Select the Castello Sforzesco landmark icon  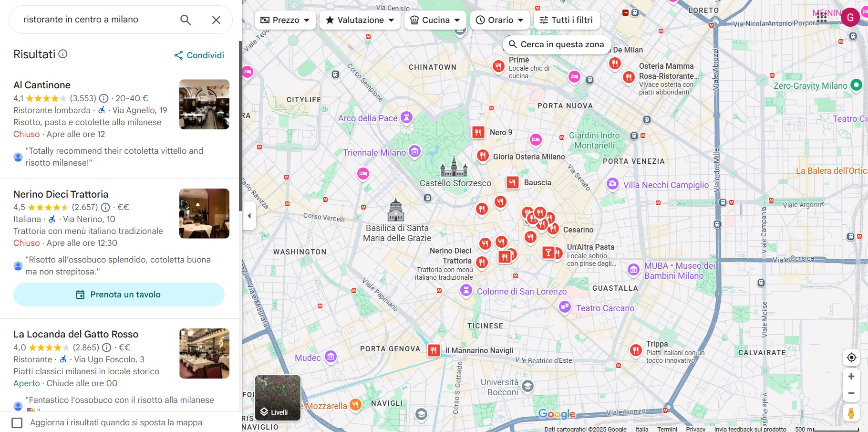(454, 166)
